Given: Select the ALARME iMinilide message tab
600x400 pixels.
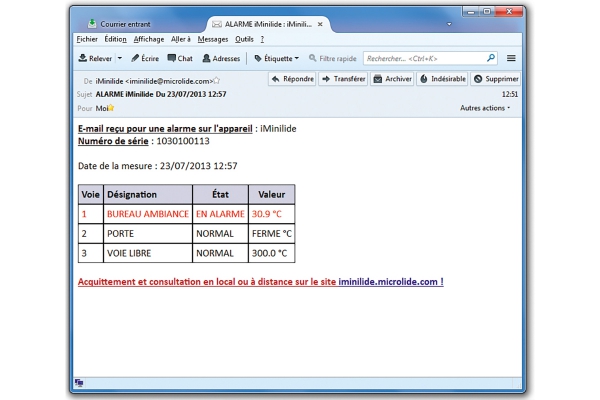Looking at the screenshot, I should coord(268,24).
